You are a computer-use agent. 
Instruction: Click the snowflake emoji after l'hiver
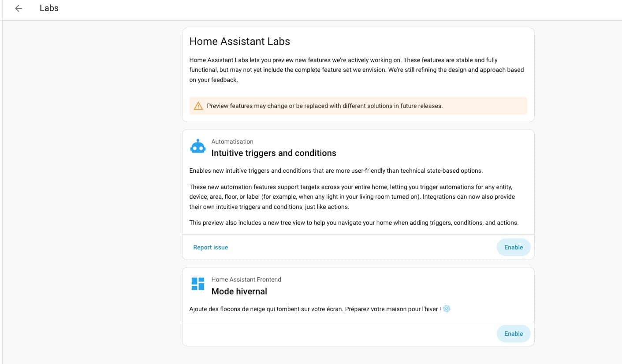(447, 309)
